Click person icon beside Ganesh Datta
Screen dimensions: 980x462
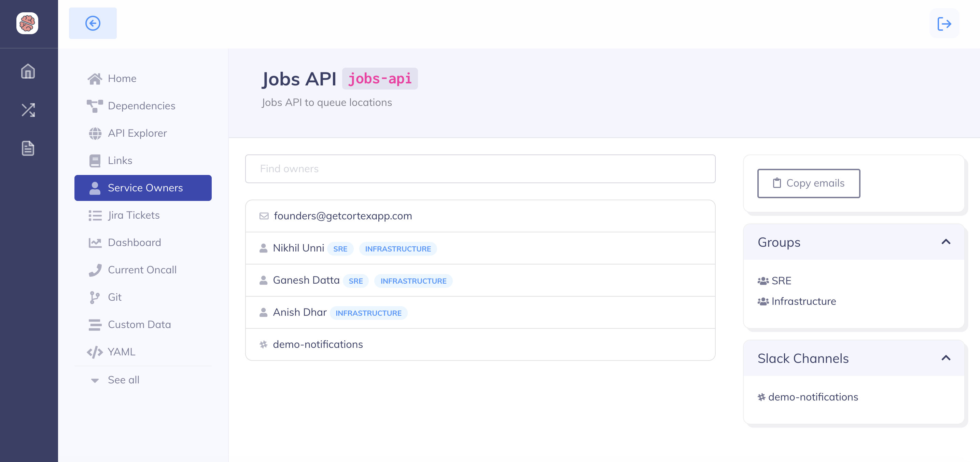(263, 281)
